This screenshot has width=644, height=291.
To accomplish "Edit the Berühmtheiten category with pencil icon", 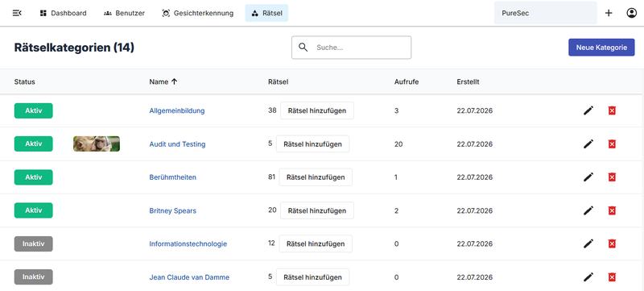I will (588, 177).
